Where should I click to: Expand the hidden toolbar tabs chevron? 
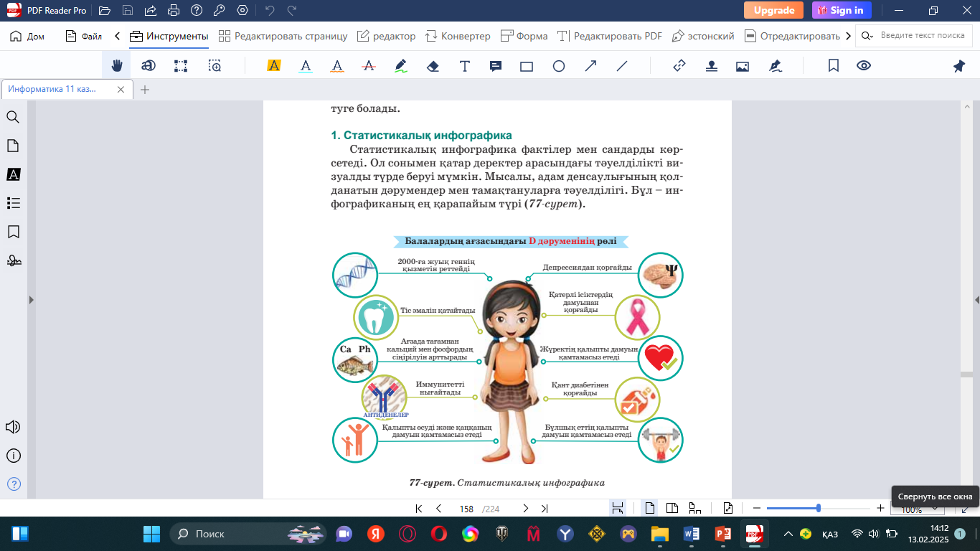tap(849, 36)
